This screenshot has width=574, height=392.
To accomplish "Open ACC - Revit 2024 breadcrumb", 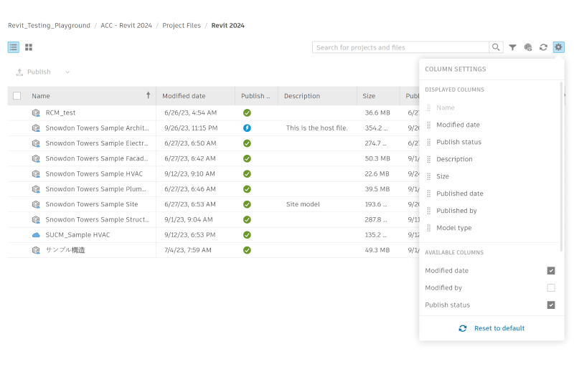I will tap(126, 26).
